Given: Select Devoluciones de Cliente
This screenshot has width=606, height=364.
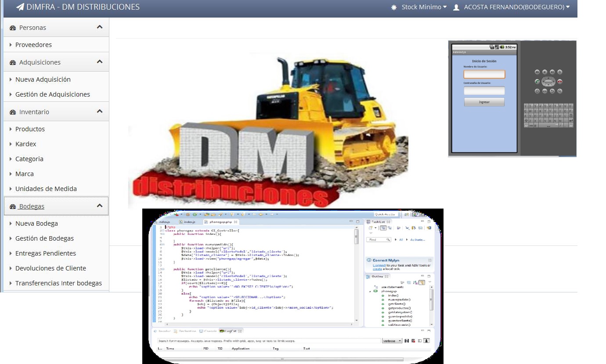Looking at the screenshot, I should [x=50, y=268].
